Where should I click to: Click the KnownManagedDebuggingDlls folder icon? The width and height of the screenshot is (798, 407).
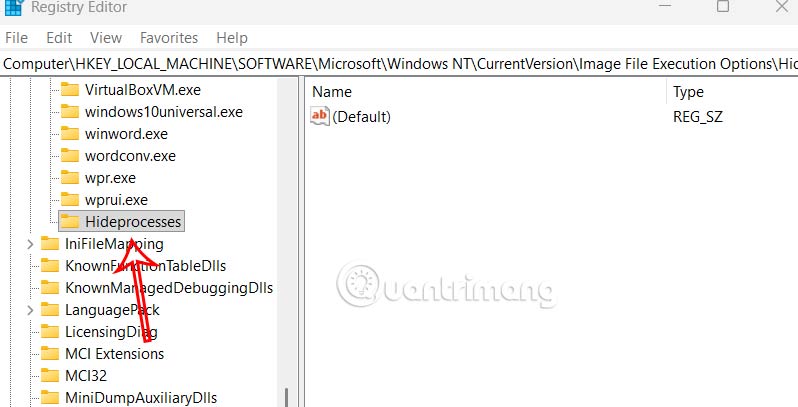[x=50, y=287]
